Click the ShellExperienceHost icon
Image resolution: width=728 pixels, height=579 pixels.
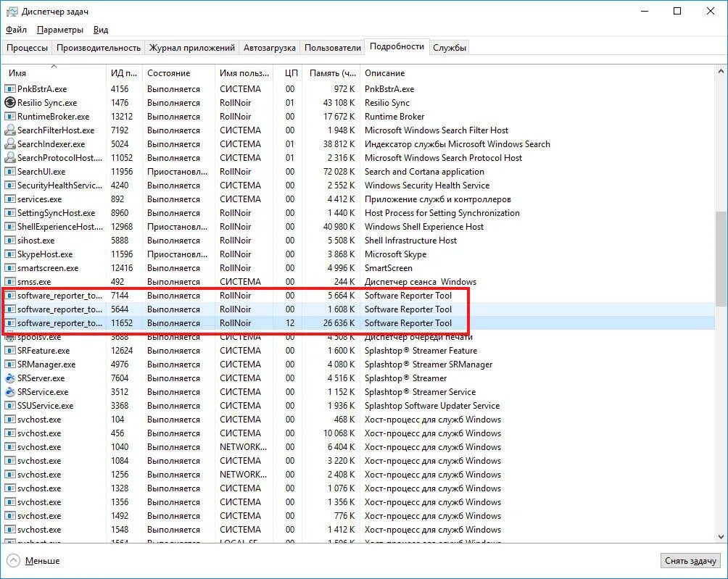(9, 226)
